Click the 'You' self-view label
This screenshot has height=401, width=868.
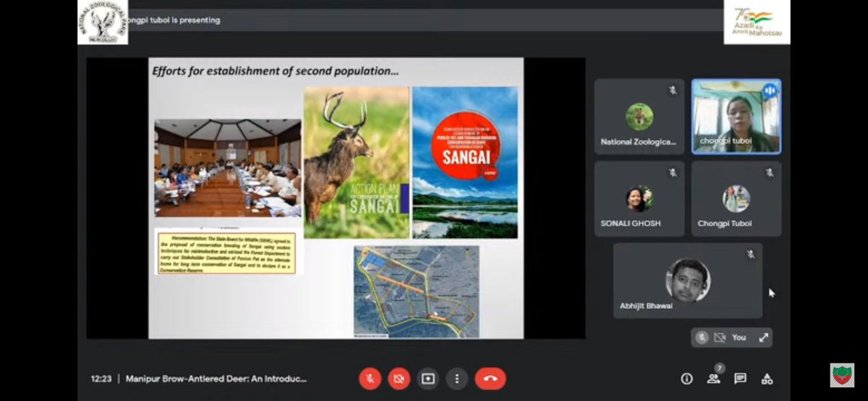pyautogui.click(x=739, y=337)
